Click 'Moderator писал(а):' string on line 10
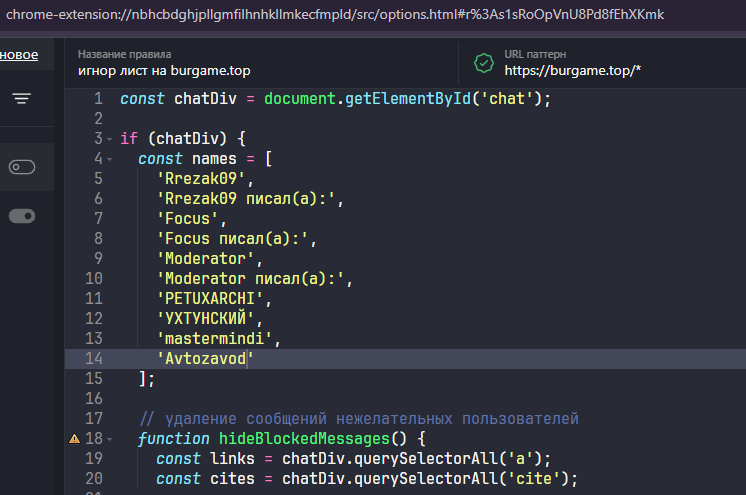 (250, 278)
